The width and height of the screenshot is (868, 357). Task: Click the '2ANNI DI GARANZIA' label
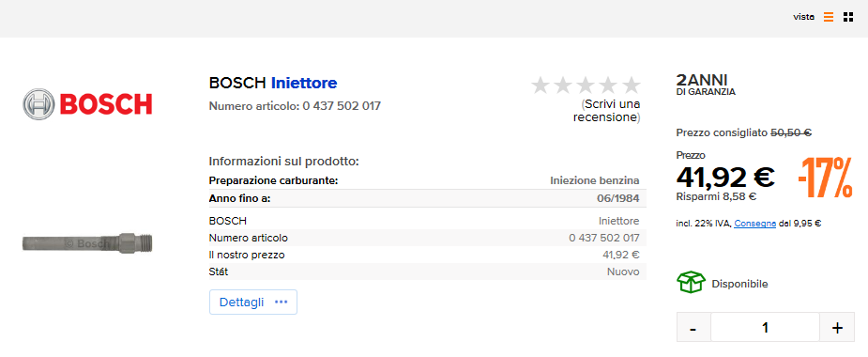coord(706,85)
